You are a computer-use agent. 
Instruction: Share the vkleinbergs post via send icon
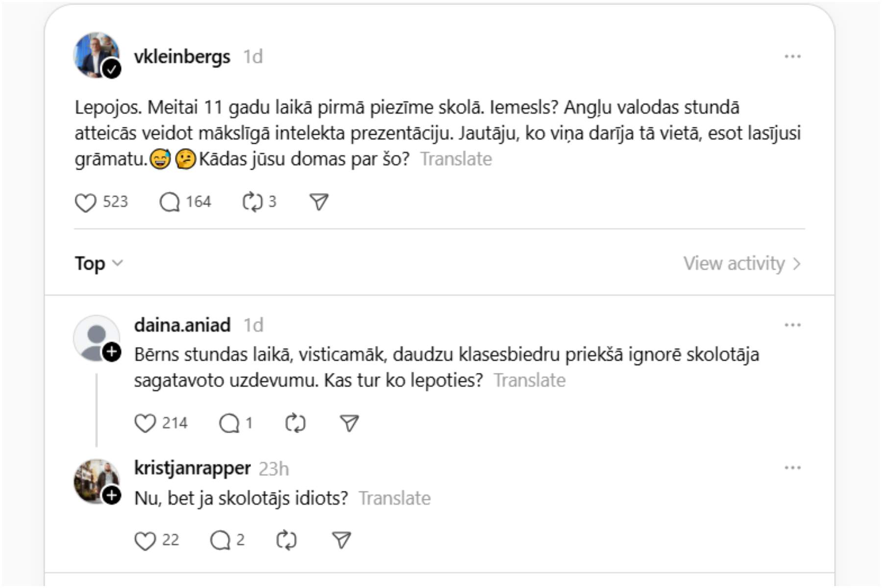tap(319, 202)
